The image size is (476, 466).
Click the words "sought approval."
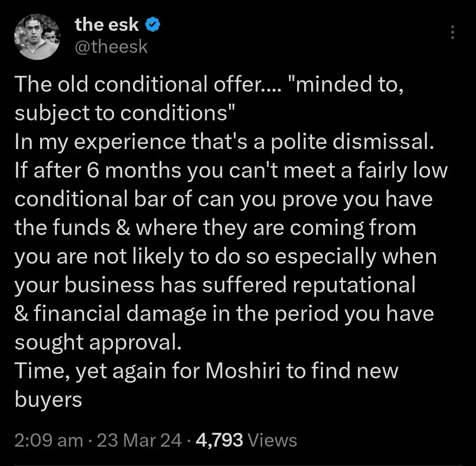tap(98, 343)
